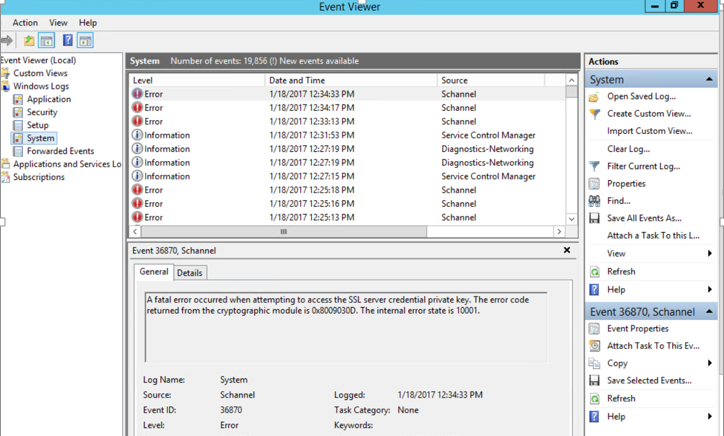Sort events by Date and Time column
Screen dimensions: 724x436
[x=350, y=80]
